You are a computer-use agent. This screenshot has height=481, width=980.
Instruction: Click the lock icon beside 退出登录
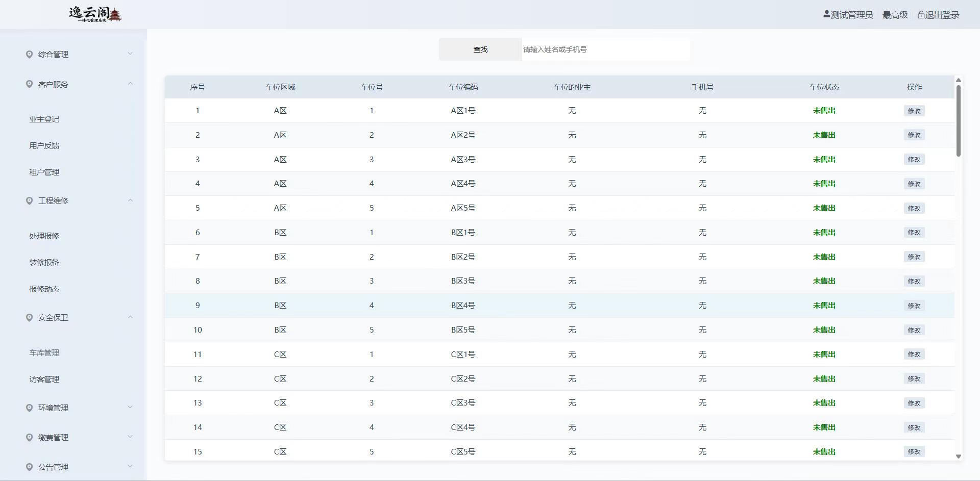click(x=921, y=15)
